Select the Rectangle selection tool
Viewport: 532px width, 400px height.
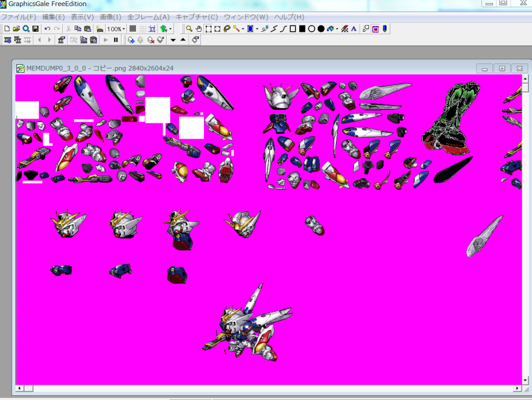[x=208, y=29]
